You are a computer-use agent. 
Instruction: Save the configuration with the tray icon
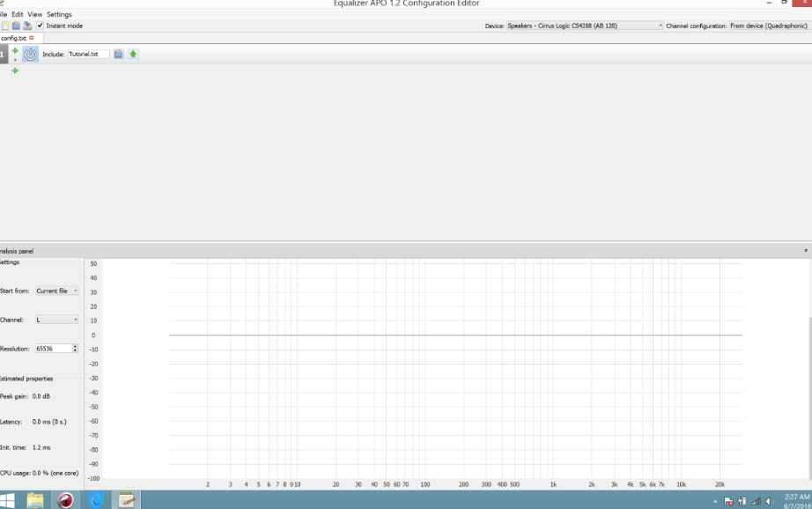click(27, 26)
